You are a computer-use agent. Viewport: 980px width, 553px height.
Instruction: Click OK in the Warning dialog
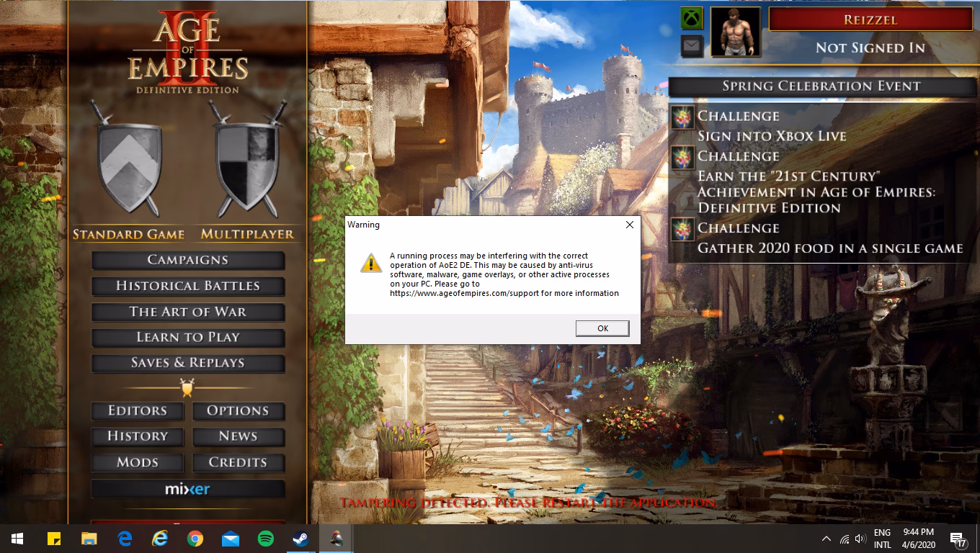603,328
